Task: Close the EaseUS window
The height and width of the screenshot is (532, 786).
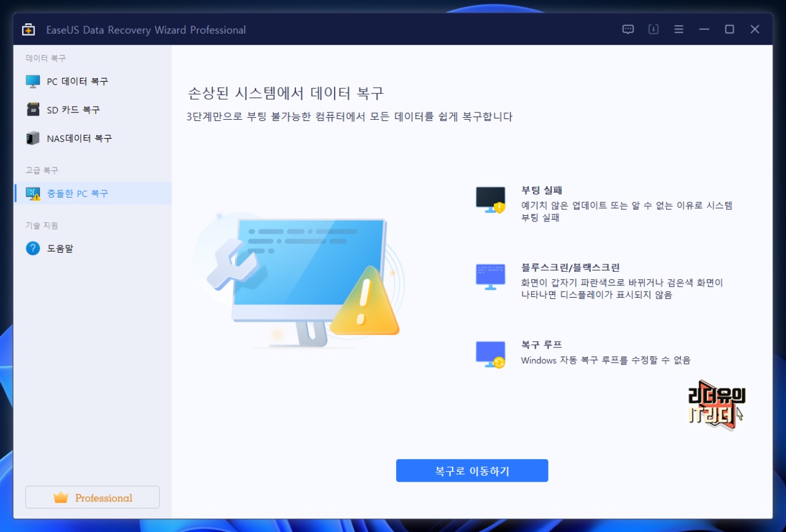Action: (x=755, y=29)
